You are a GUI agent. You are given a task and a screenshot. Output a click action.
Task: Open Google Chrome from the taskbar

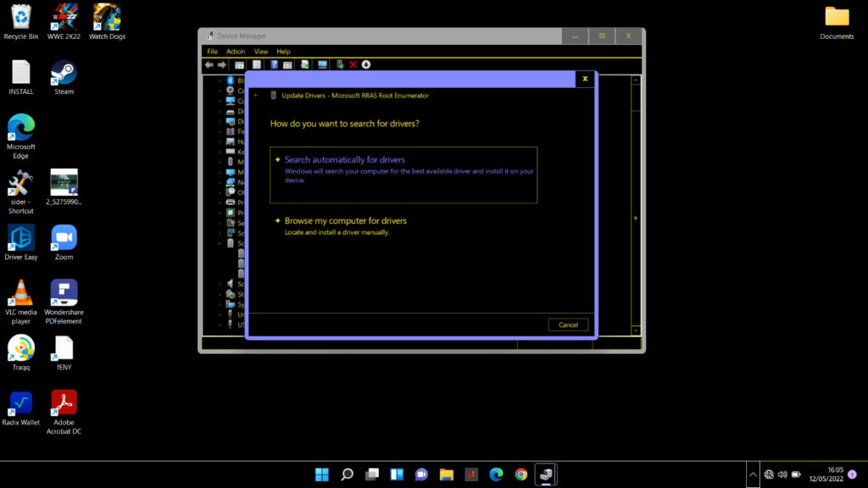click(520, 474)
